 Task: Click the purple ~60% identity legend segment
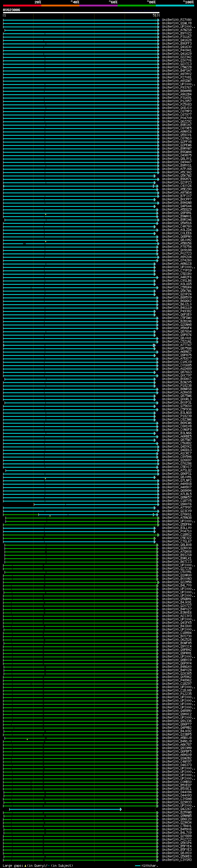coord(98,6)
